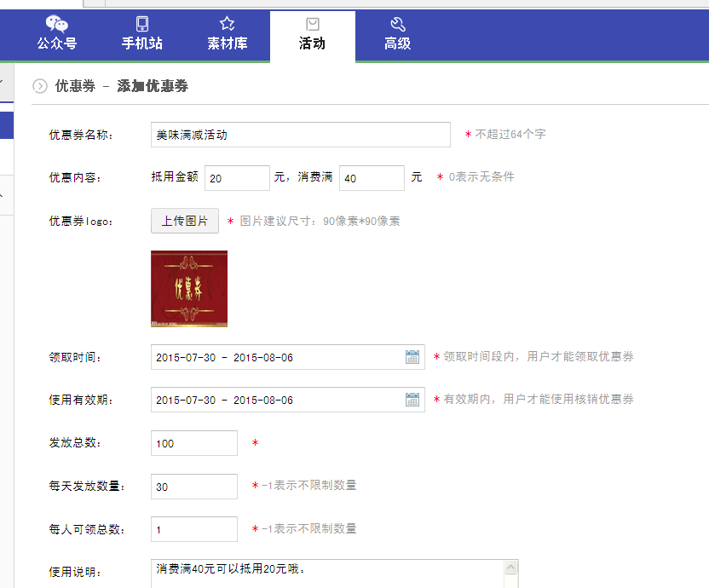
Task: Click the 高级 wrench icon
Action: pyautogui.click(x=397, y=24)
